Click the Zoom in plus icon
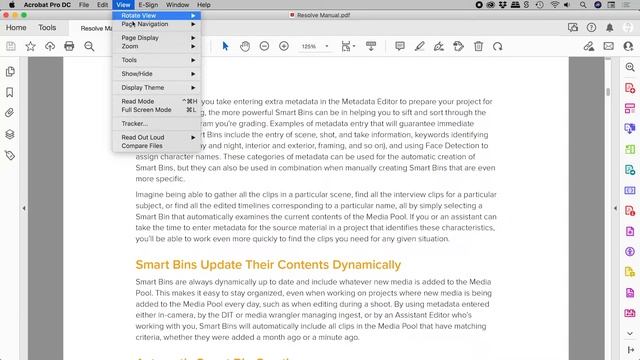640x360 pixels. pyautogui.click(x=284, y=46)
